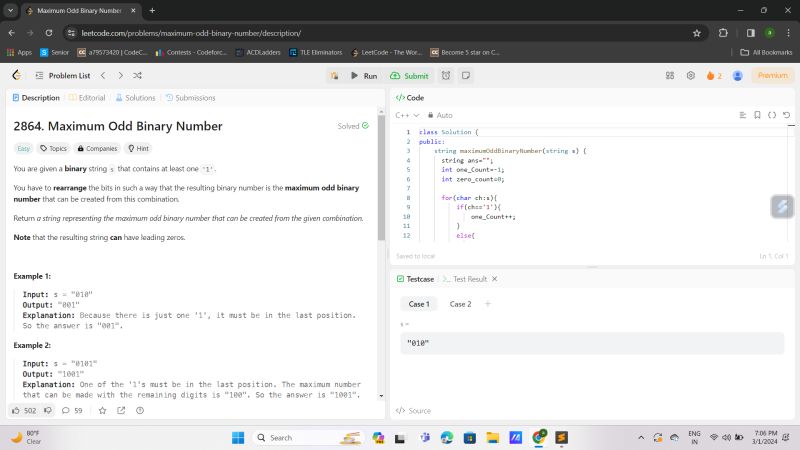The width and height of the screenshot is (800, 450).
Task: Click the editor bookmark icon
Action: click(x=757, y=115)
